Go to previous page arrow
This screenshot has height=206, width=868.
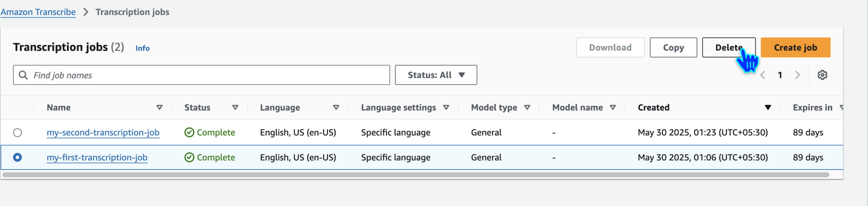pyautogui.click(x=763, y=75)
